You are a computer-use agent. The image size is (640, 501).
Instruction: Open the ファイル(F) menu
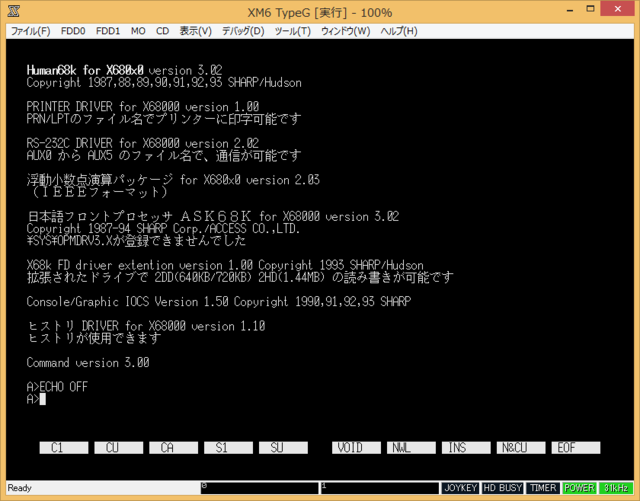coord(30,31)
